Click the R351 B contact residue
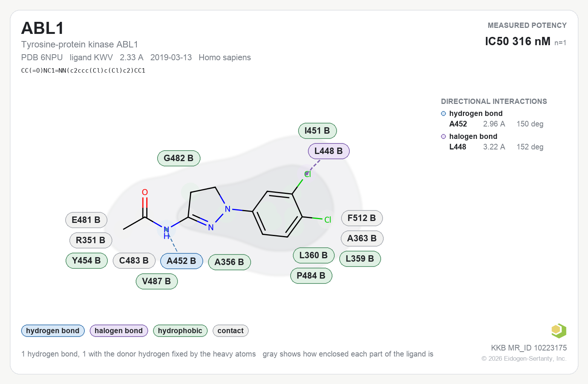 [x=90, y=240]
